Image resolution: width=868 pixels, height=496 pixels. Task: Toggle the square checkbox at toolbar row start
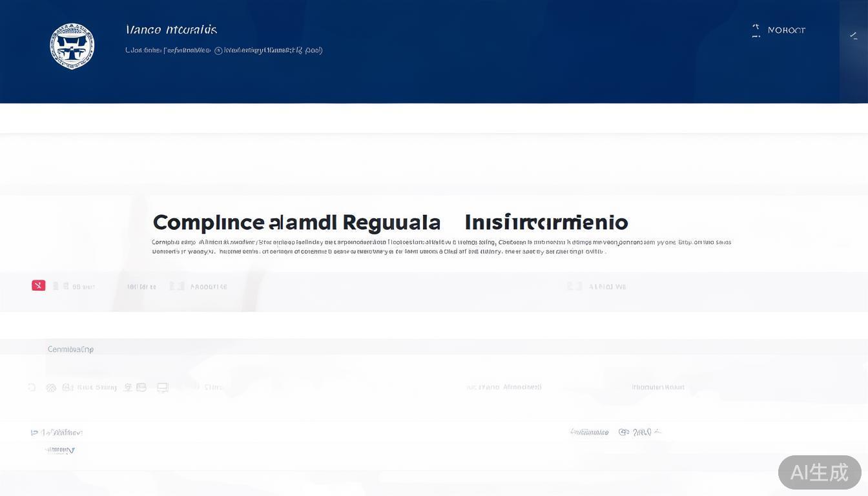32,387
